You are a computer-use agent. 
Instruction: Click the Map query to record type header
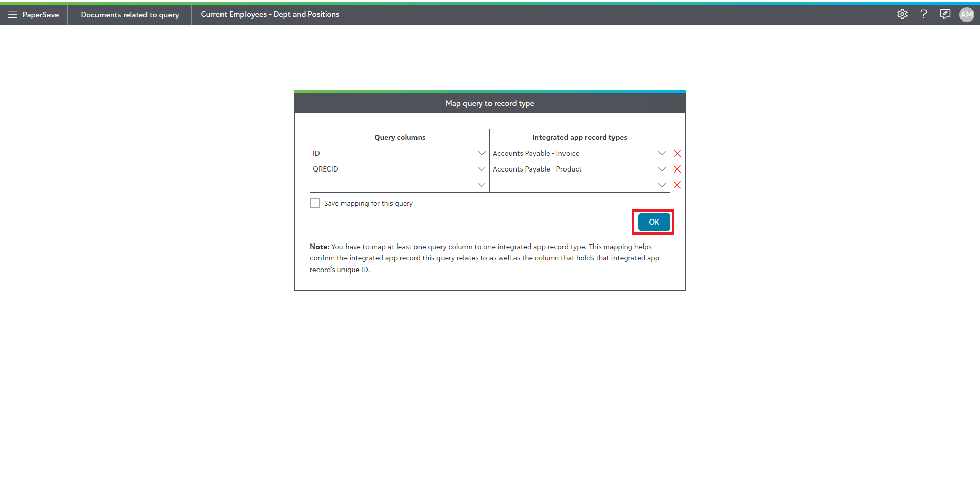(x=489, y=103)
